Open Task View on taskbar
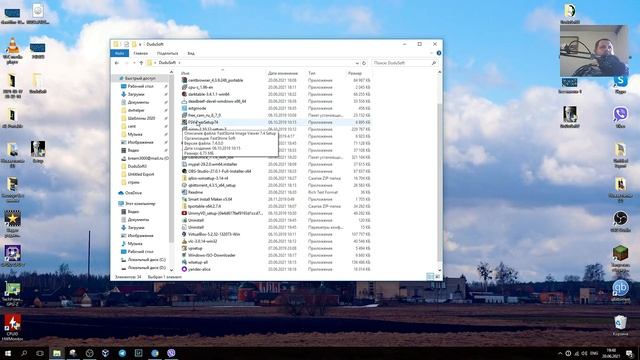This screenshot has width=640, height=360. click(40, 353)
